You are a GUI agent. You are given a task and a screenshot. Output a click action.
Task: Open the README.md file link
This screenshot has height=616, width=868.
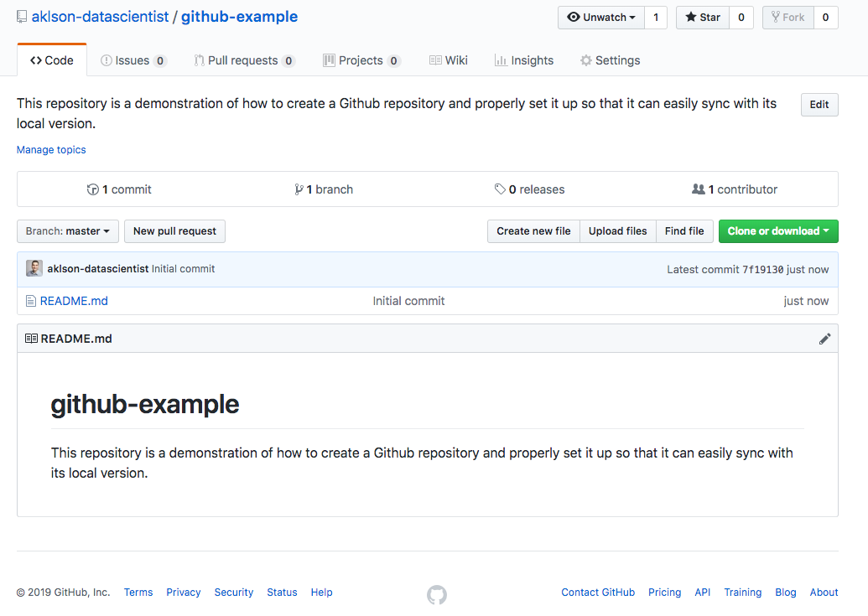[74, 302]
